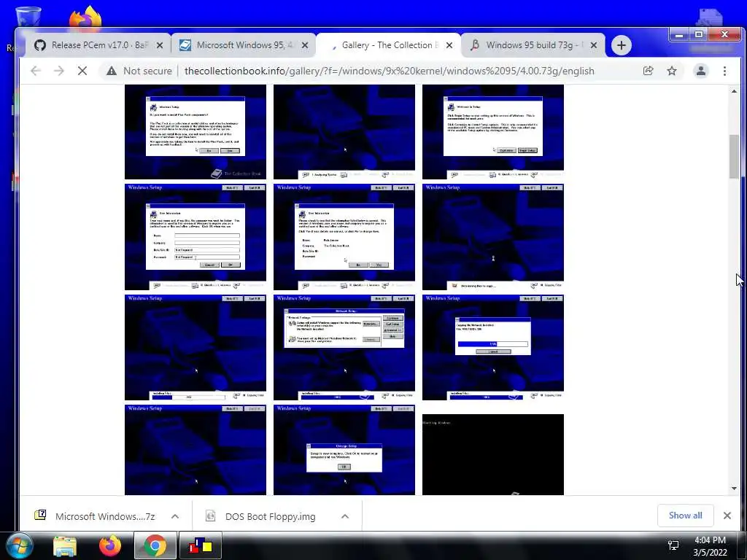Screen dimensions: 747x560
Task: Open the Windows Start menu
Action: (x=20, y=545)
